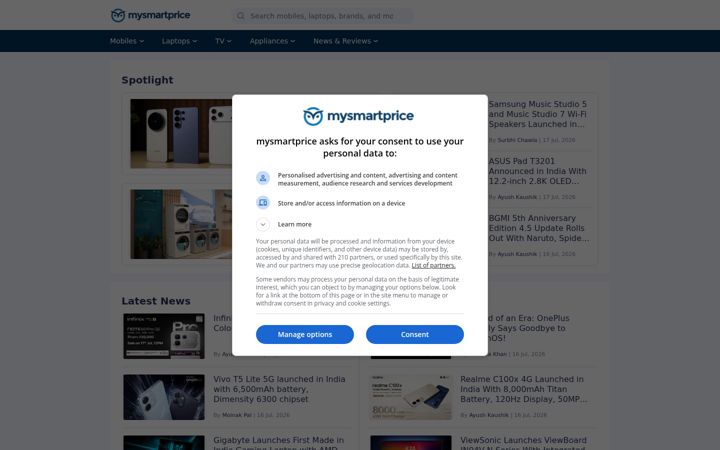Click the Spotlight heading
Screen dimensions: 720x450
[147, 80]
